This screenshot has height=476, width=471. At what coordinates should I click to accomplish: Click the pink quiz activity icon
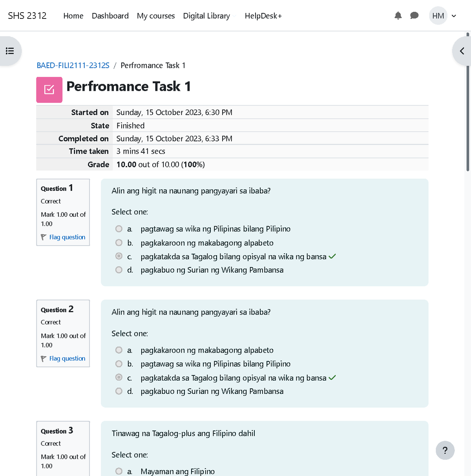(49, 90)
